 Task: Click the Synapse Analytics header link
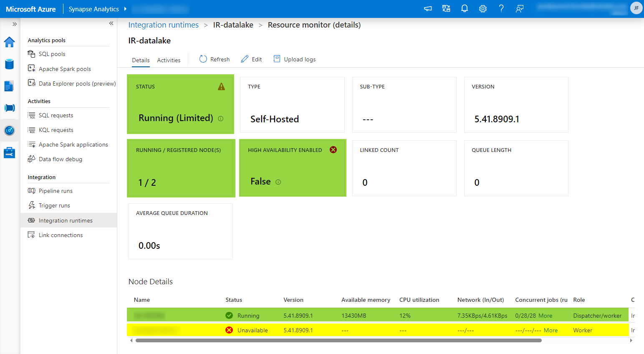pos(94,9)
